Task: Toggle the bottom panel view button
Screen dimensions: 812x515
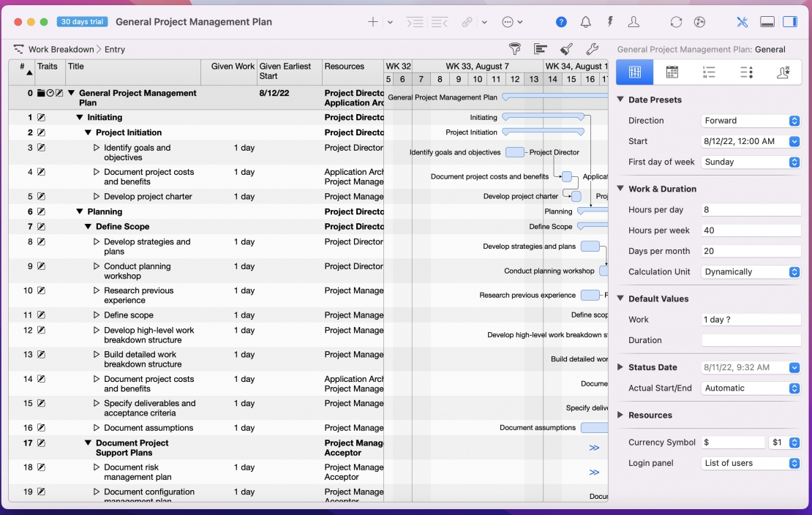Action: (767, 22)
